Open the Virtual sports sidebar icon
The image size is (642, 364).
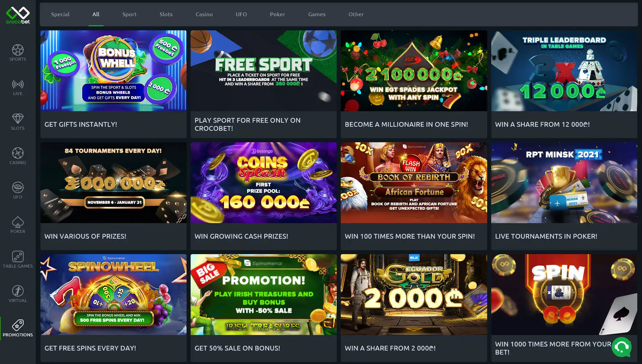[18, 294]
